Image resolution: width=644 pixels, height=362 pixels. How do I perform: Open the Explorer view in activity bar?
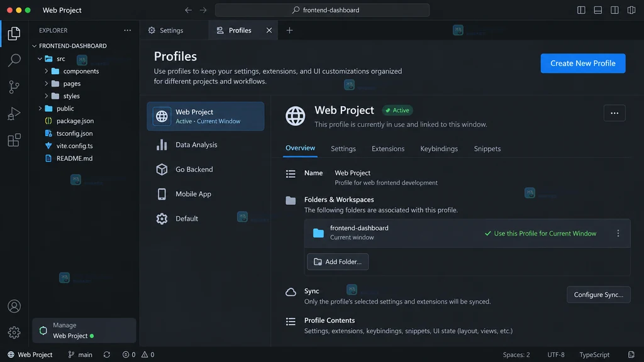click(14, 33)
